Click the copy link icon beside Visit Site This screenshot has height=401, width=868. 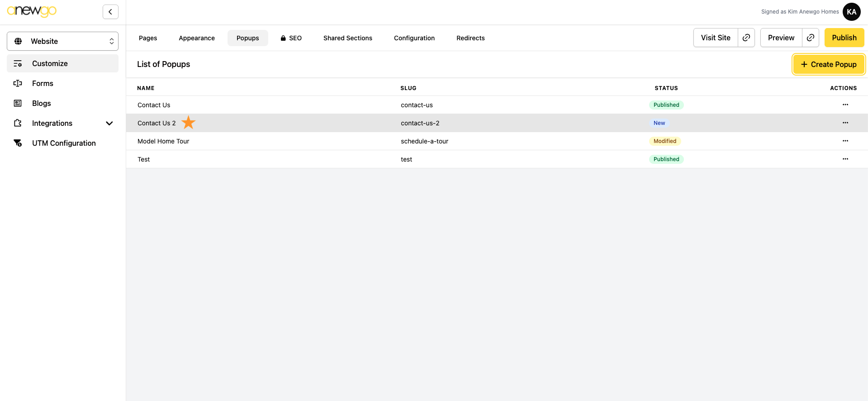point(746,38)
